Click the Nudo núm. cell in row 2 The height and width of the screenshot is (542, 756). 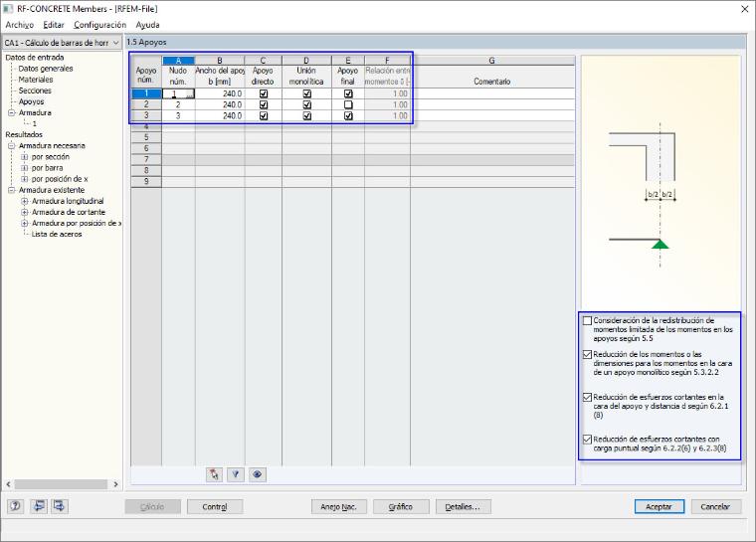178,104
